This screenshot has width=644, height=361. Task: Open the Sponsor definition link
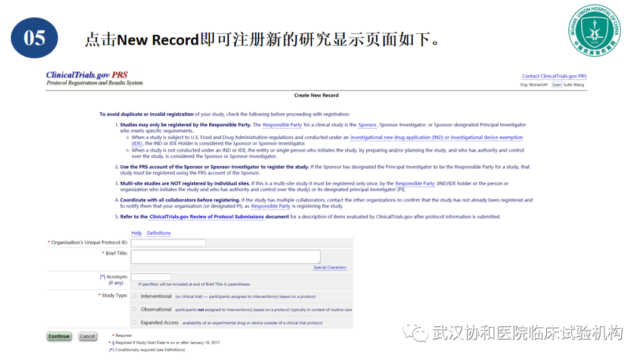tap(367, 125)
